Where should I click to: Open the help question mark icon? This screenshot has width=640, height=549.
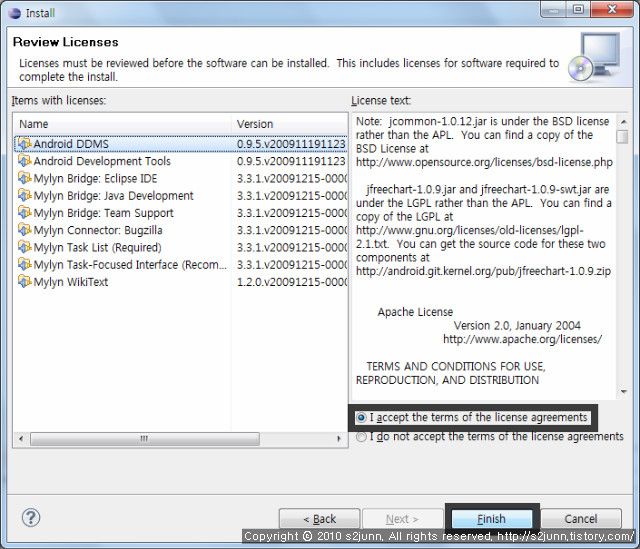coord(31,518)
